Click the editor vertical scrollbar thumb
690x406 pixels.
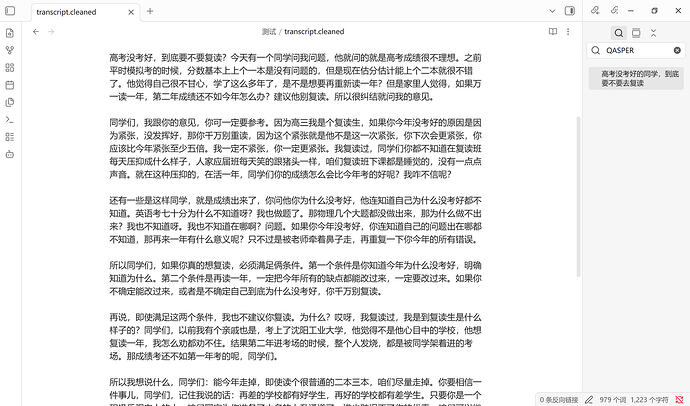pos(578,197)
